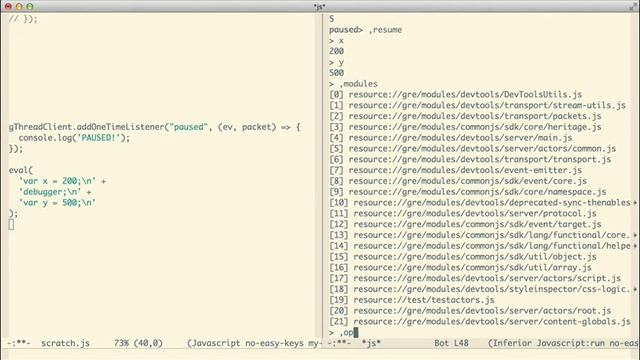Click module [14] functional/helpe line
The height and width of the screenshot is (360, 640).
pyautogui.click(x=480, y=246)
